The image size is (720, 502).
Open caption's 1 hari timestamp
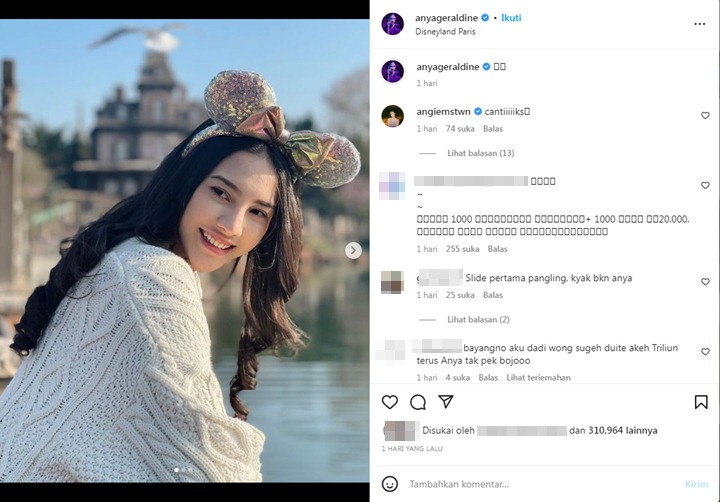[x=427, y=83]
